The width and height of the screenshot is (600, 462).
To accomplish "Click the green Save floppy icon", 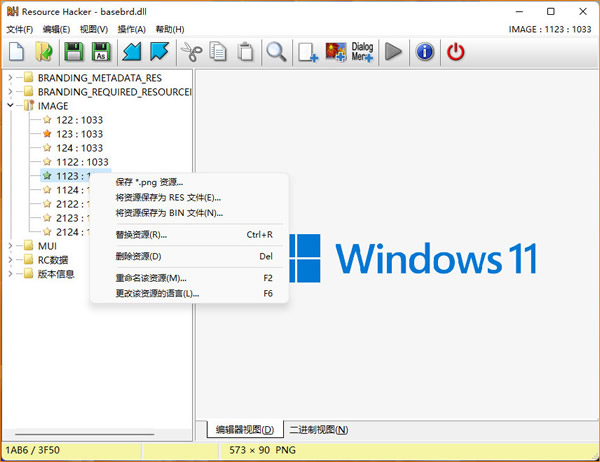I will (x=73, y=52).
